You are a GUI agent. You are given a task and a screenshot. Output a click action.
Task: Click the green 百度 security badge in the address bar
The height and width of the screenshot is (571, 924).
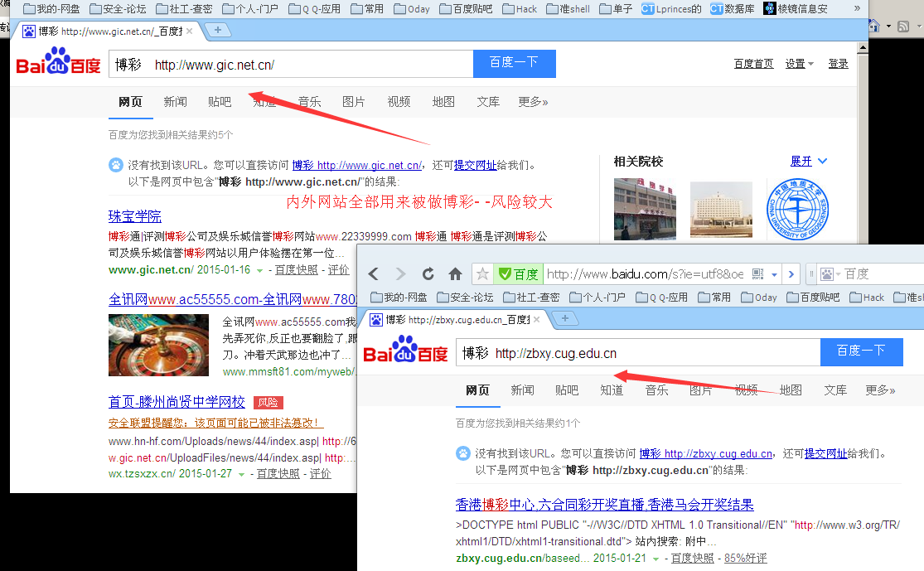tap(519, 274)
